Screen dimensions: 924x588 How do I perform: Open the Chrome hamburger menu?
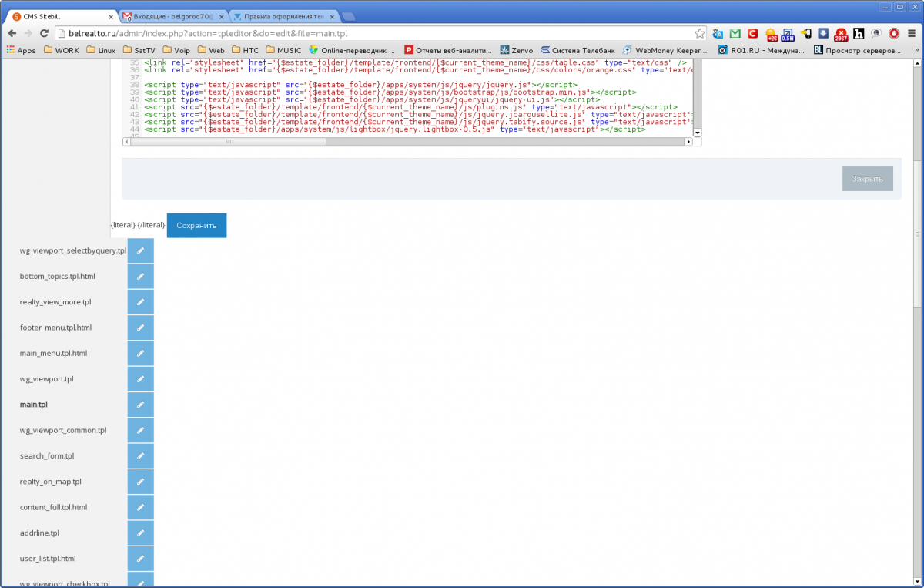point(912,33)
